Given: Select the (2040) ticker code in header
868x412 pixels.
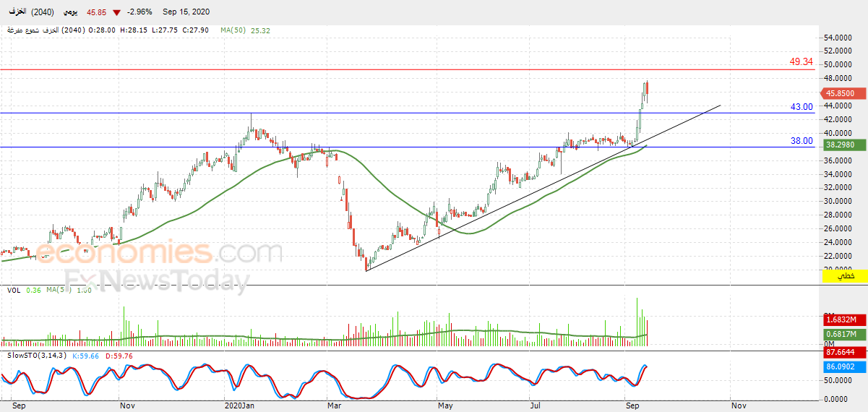Looking at the screenshot, I should (42, 12).
